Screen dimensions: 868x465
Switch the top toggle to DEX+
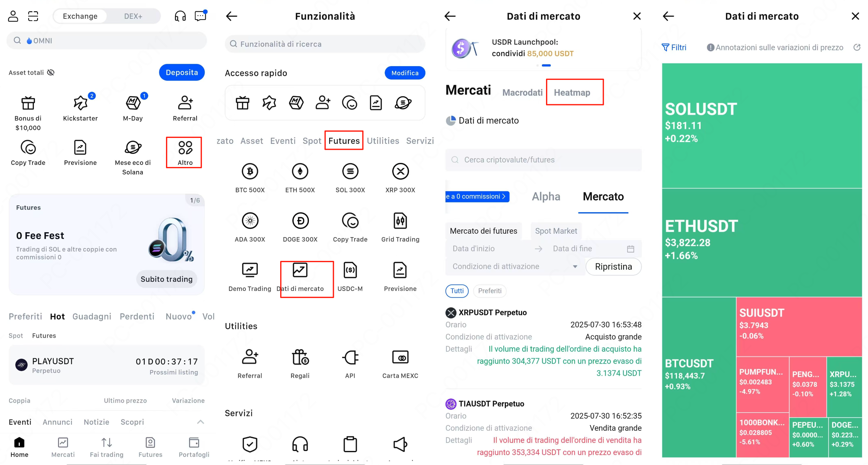pyautogui.click(x=133, y=16)
